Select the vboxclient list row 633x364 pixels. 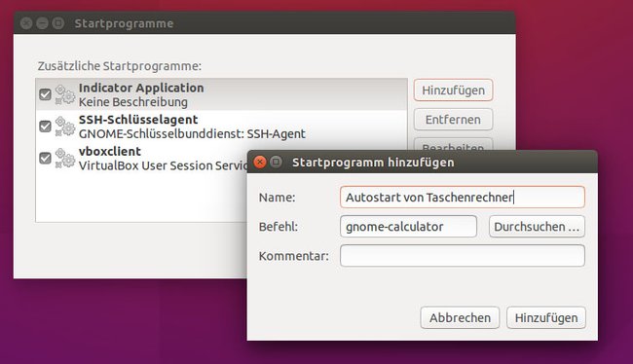(141, 159)
